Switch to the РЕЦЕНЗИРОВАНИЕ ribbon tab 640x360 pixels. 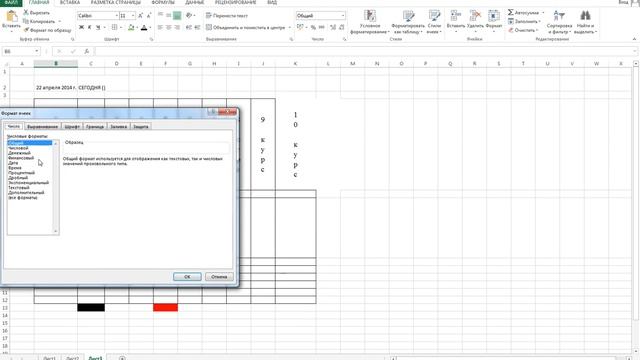(x=236, y=2)
